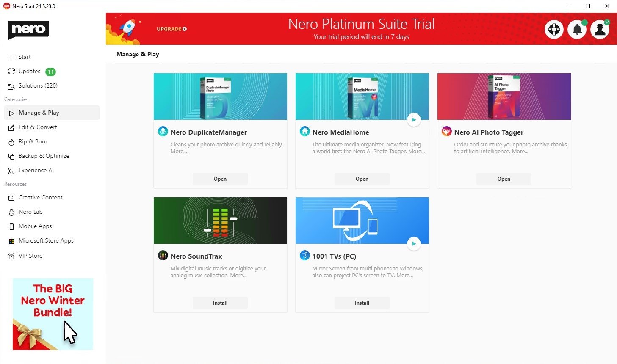The height and width of the screenshot is (364, 617).
Task: Select the Backup & Optimize category
Action: tap(44, 156)
